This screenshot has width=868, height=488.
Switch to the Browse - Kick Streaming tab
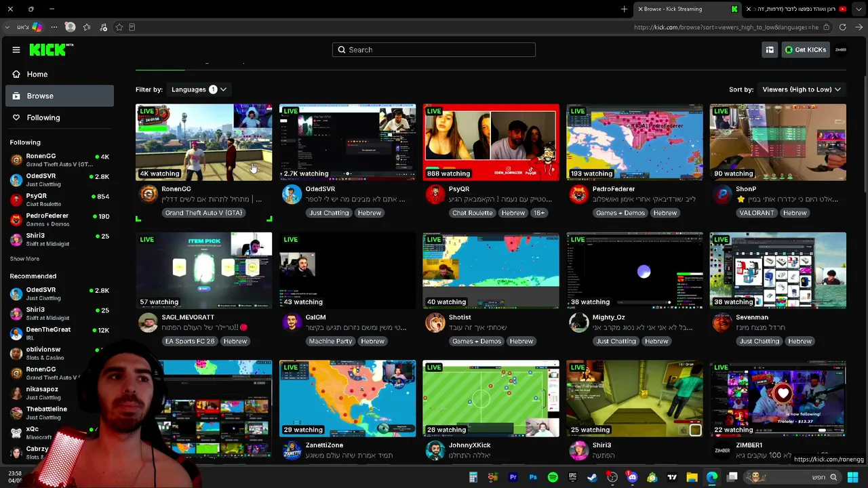[686, 9]
